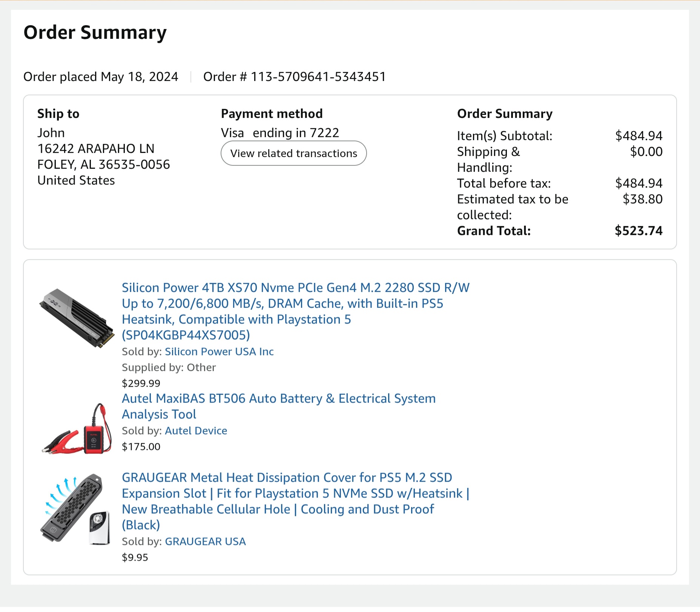Image resolution: width=700 pixels, height=612 pixels.
Task: Click the $9.95 price under GRAUGEAR cover
Action: coord(135,557)
